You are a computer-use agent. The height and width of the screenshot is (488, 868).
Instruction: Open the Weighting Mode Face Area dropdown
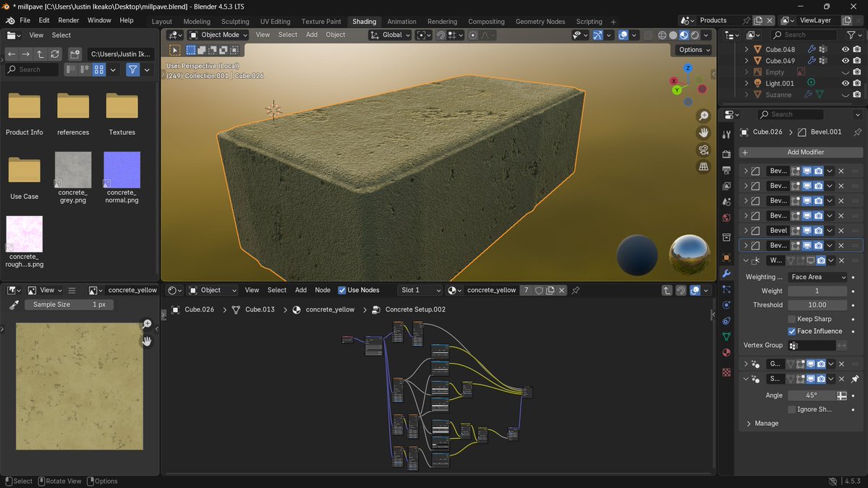point(817,276)
